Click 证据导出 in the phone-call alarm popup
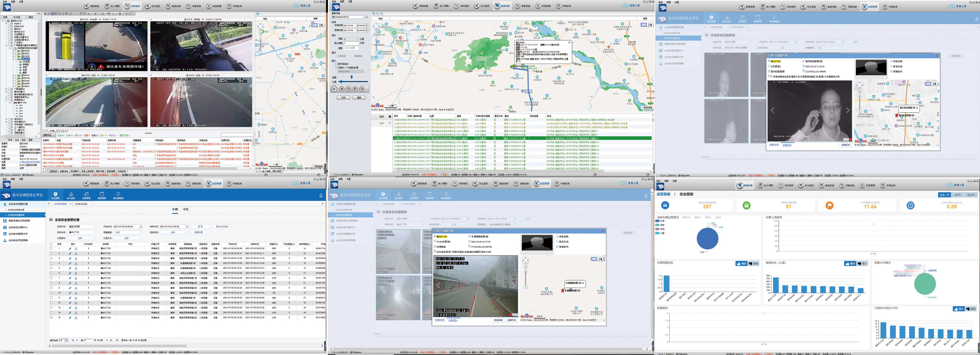The image size is (980, 355). (845, 145)
